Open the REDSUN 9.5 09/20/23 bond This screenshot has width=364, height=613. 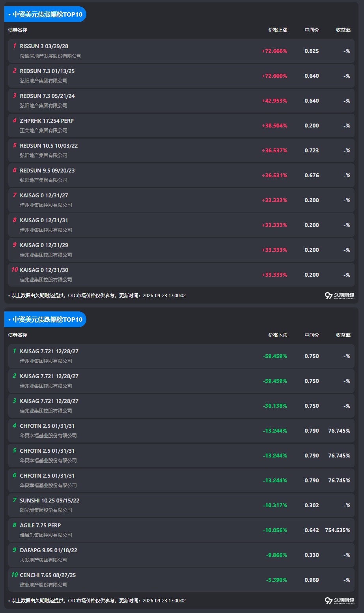[47, 171]
